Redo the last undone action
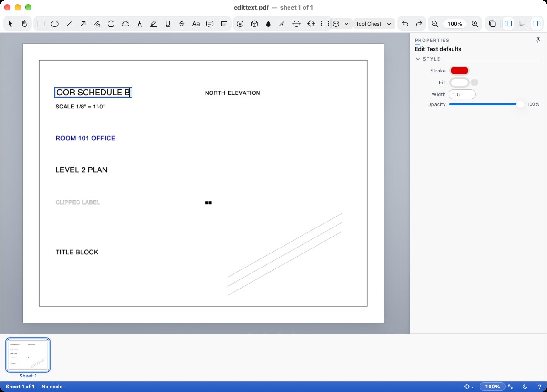The width and height of the screenshot is (547, 392). click(x=419, y=24)
